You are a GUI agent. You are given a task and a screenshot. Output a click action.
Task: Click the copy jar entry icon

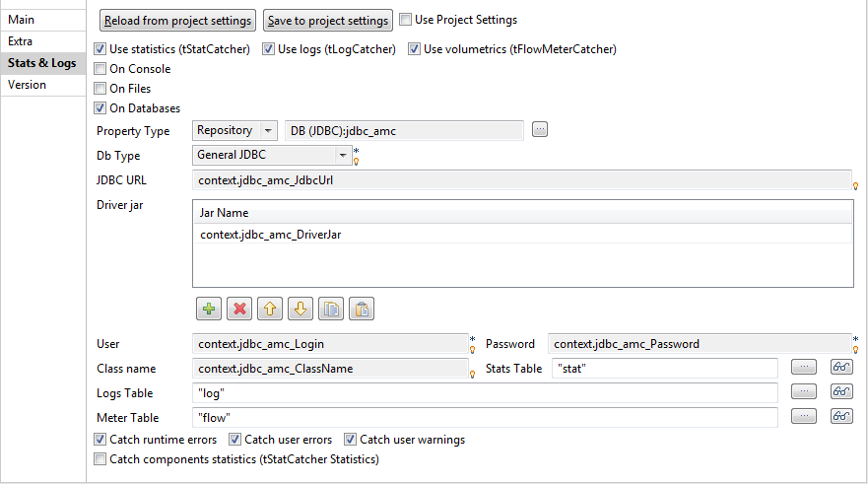pyautogui.click(x=332, y=309)
